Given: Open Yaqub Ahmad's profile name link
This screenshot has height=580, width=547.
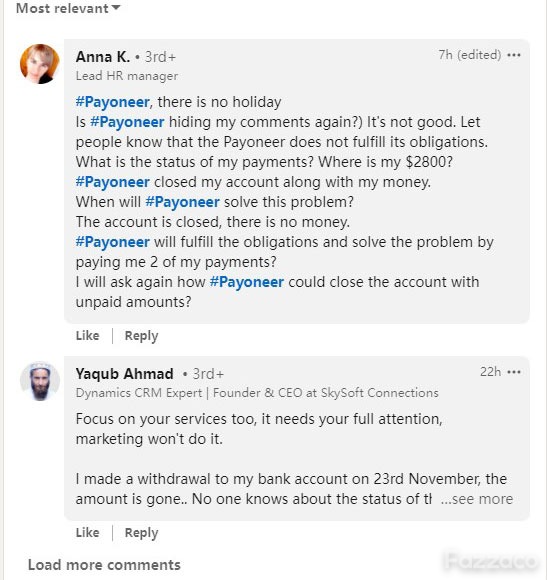Looking at the screenshot, I should pos(125,374).
